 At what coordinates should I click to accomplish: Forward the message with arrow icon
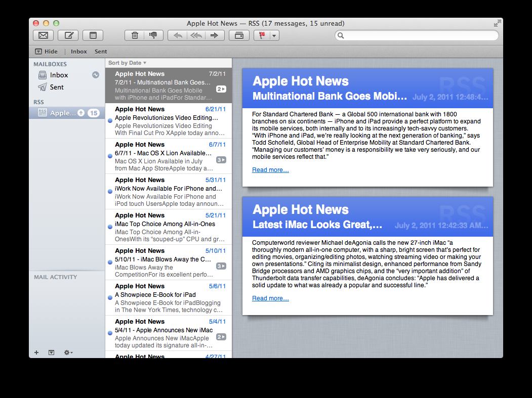(215, 35)
